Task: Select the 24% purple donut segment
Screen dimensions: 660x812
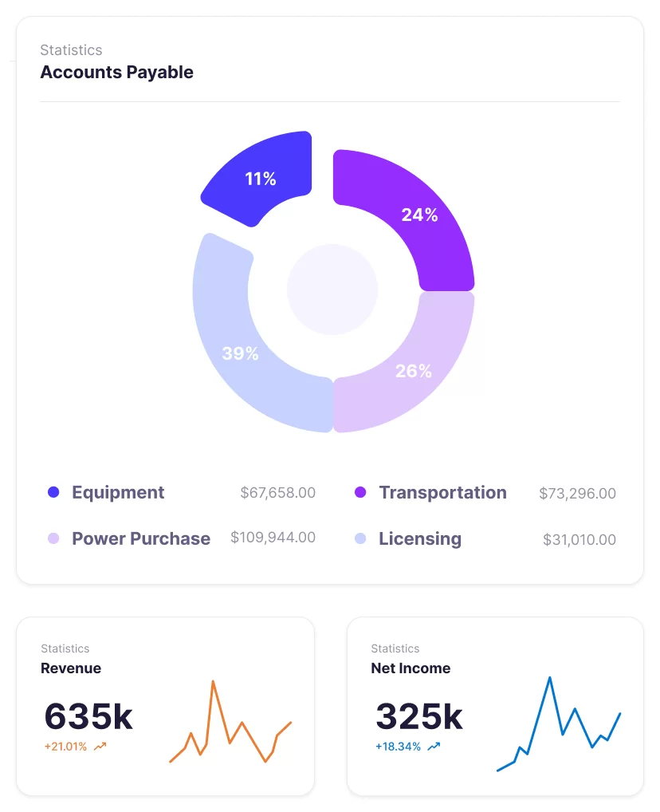Action: [x=418, y=215]
